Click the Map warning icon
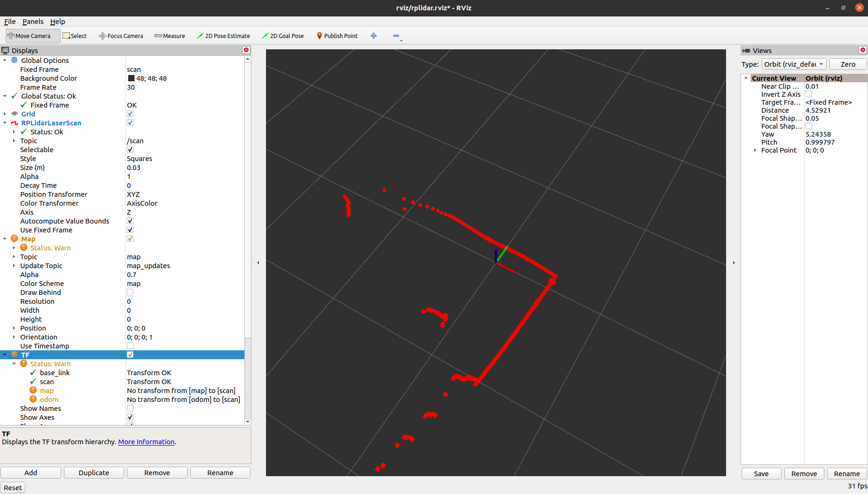This screenshot has width=868, height=494. (x=15, y=239)
